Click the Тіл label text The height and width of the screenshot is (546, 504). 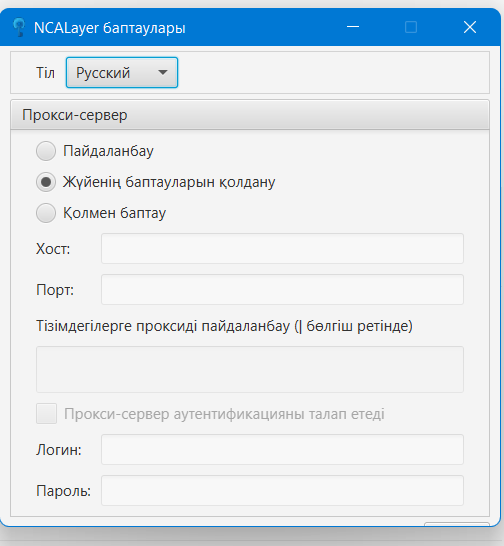46,73
